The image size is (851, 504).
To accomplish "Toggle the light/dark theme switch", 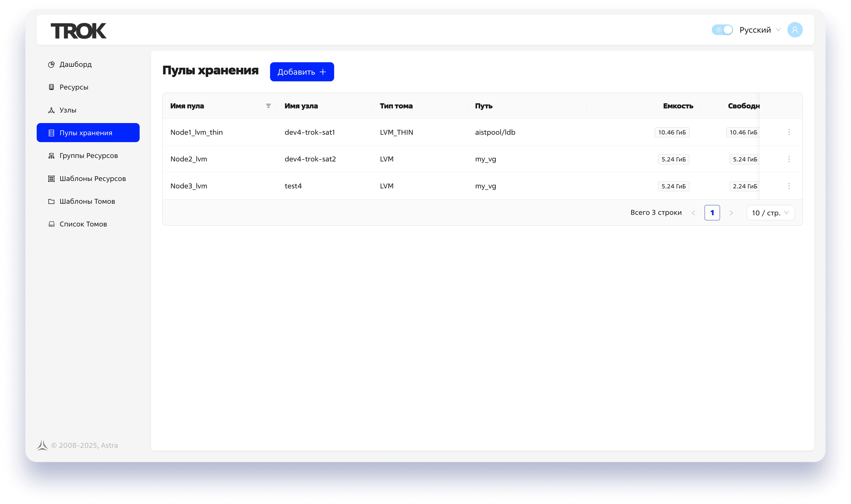I will coord(722,30).
